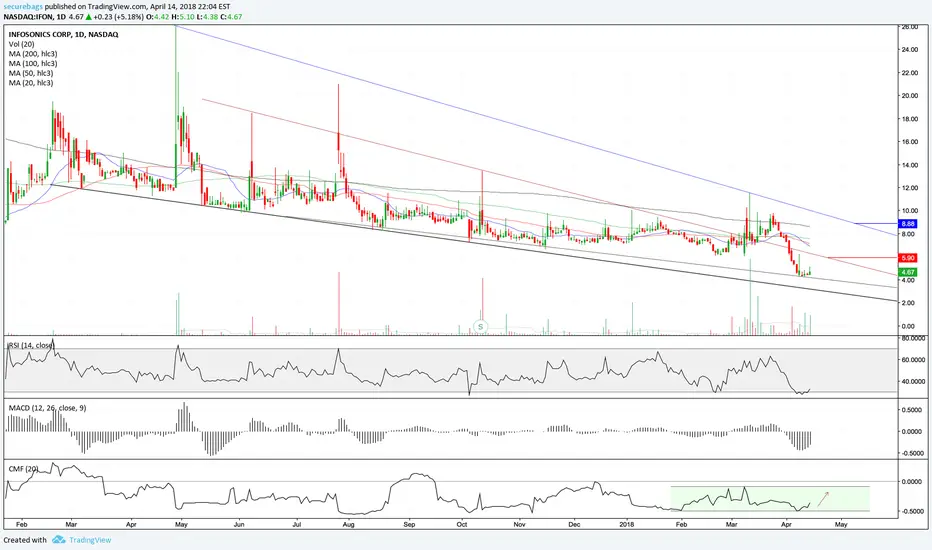Select the MACD (12, 26, close, 9) label

click(x=48, y=408)
